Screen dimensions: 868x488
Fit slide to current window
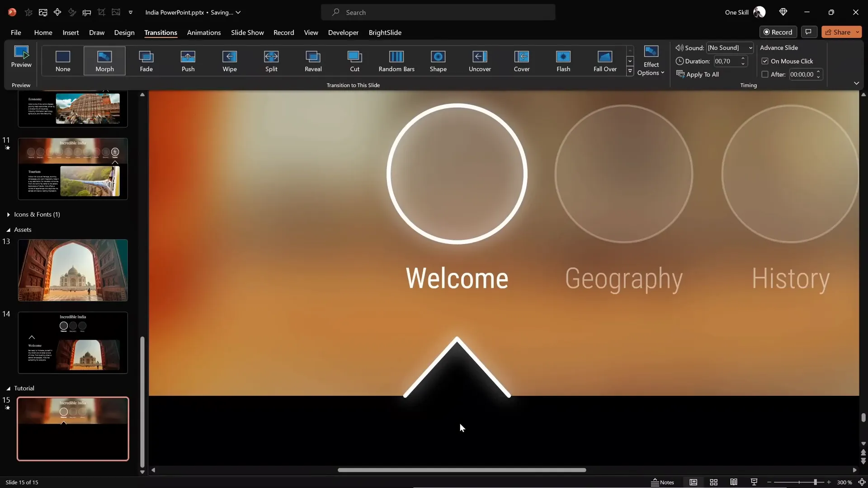coord(862,482)
